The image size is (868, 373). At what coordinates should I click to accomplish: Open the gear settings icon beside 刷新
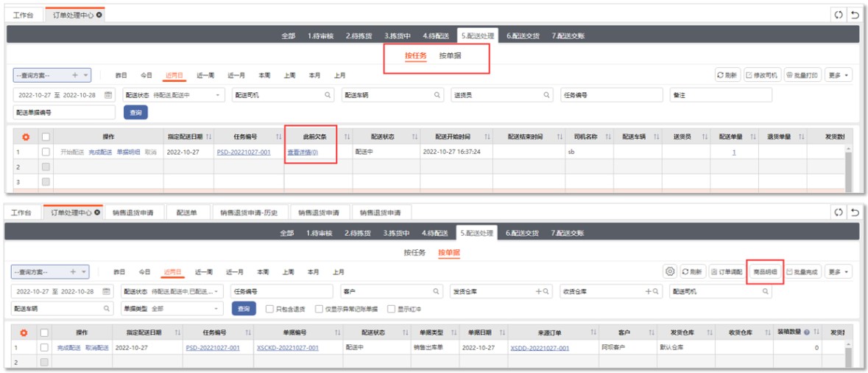pos(669,271)
